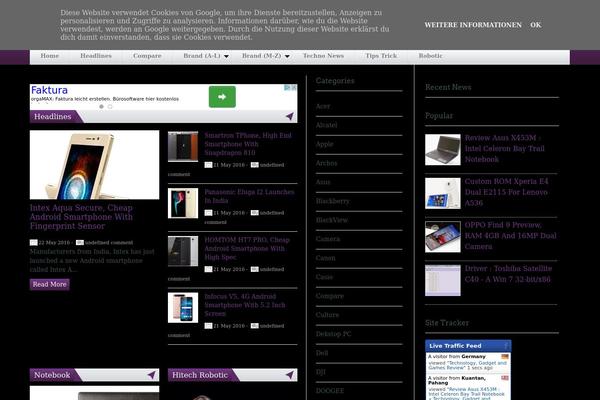Select DJI category
Viewport: 600px width, 400px height.
(x=321, y=372)
